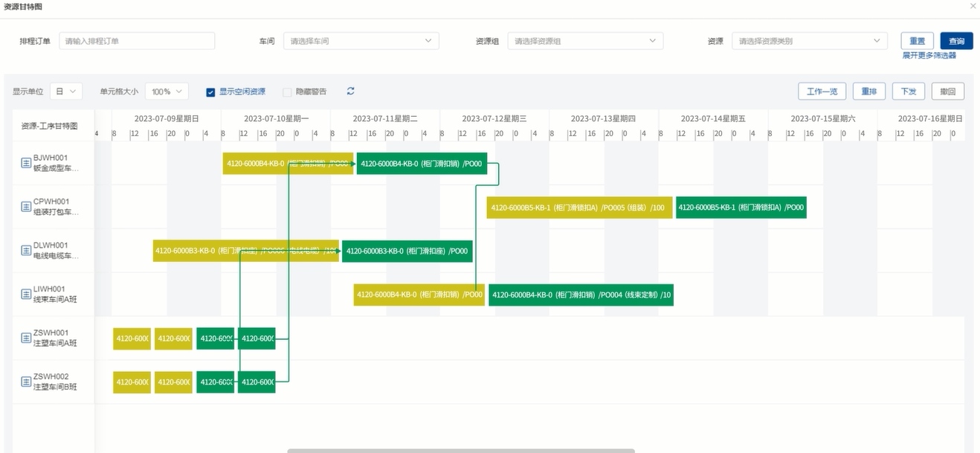Click the CPWH001 resource list icon
Viewport: 980px width, 453px height.
pyautogui.click(x=26, y=207)
